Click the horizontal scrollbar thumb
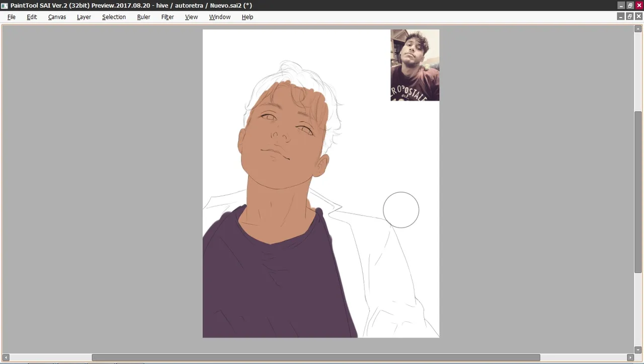Screen dimensions: 644x364 pos(316,357)
